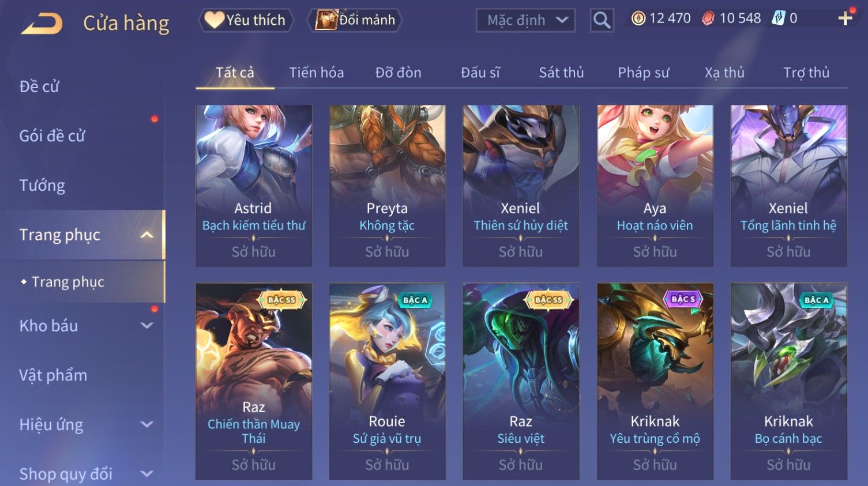Expand the Kho báu sidebar section

point(147,326)
